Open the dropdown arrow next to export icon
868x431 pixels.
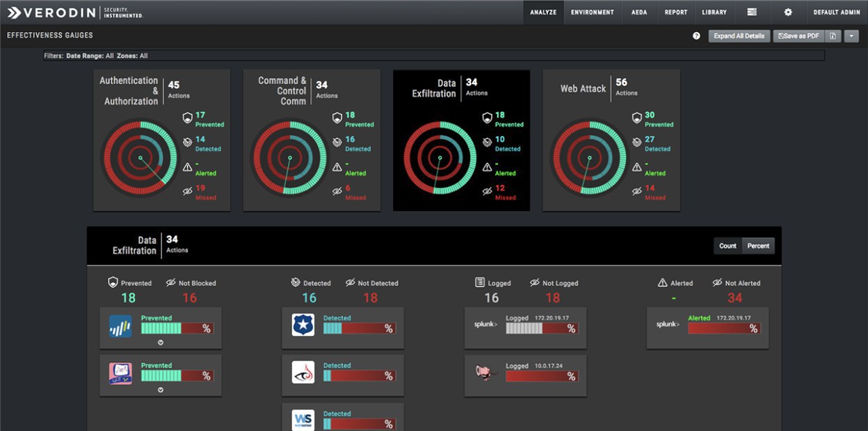coord(851,36)
